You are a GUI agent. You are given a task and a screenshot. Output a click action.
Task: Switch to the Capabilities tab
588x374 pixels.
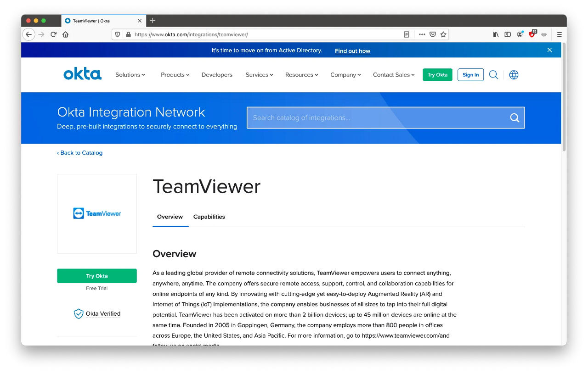[209, 217]
